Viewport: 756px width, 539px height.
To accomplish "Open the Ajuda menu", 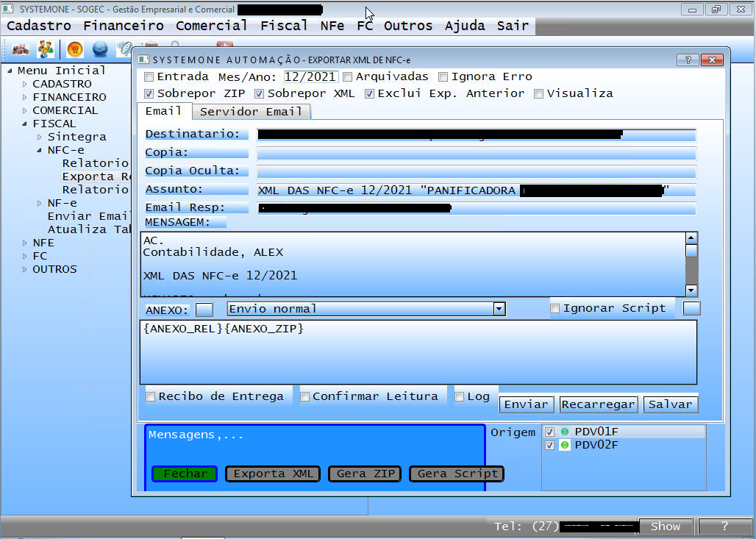I will [x=465, y=26].
